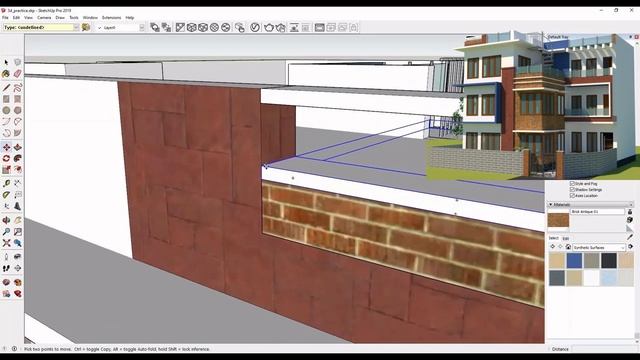Pick the light blue material swatch
Viewport: 640px width, 360px height.
point(609,278)
